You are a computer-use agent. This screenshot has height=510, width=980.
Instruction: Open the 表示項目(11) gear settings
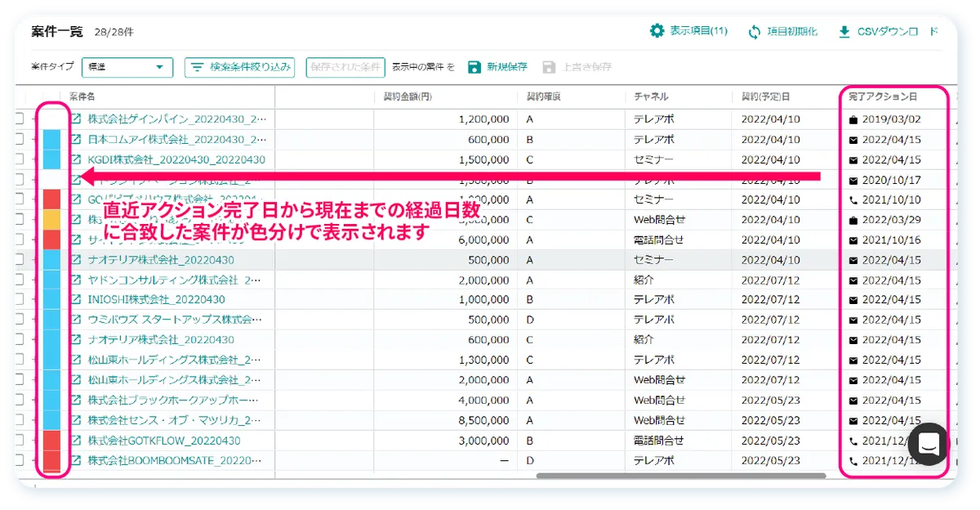(657, 31)
